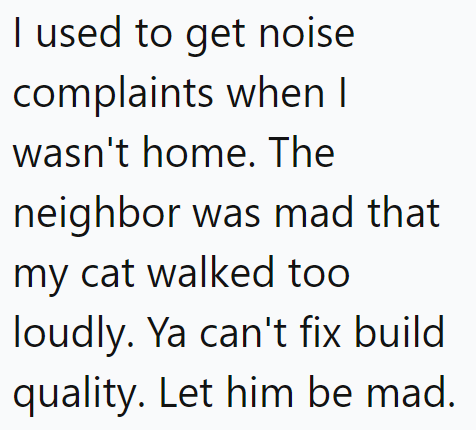Viewport: 476px width, 430px height.
Task: Click the word "Ya"
Action: 166,332
